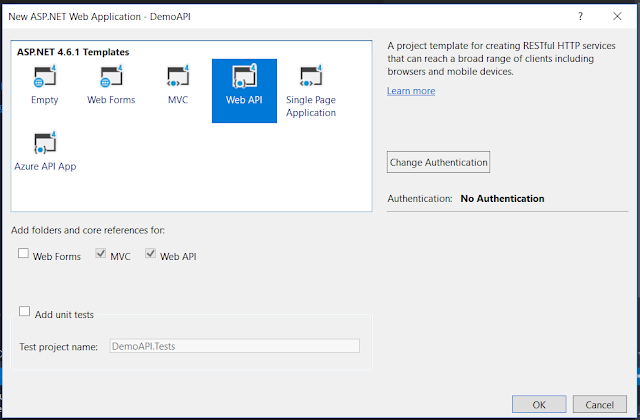Cancel the new project dialog
Image resolution: width=640 pixels, height=420 pixels.
pos(600,404)
